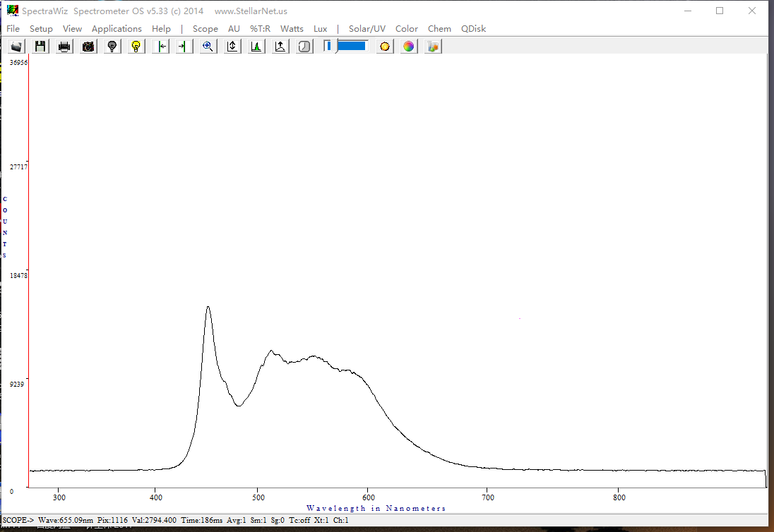Viewport: 774px width, 532px height.
Task: Switch to %T:R transmission mode
Action: (260, 29)
